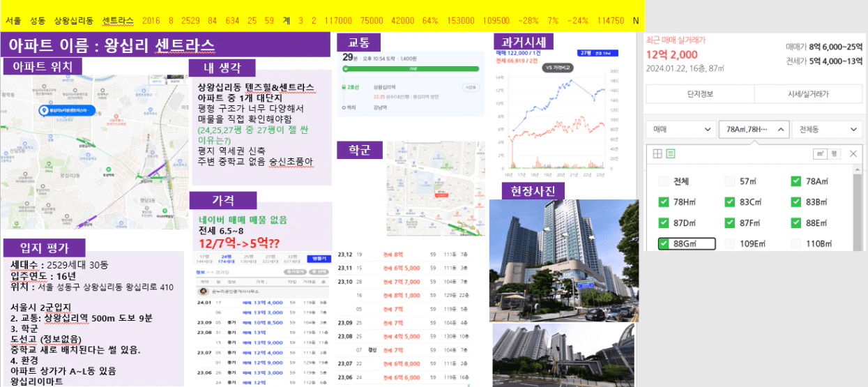Collapse the 78A㎡,78H… area dropdown
The height and width of the screenshot is (387, 868).
coord(754,130)
